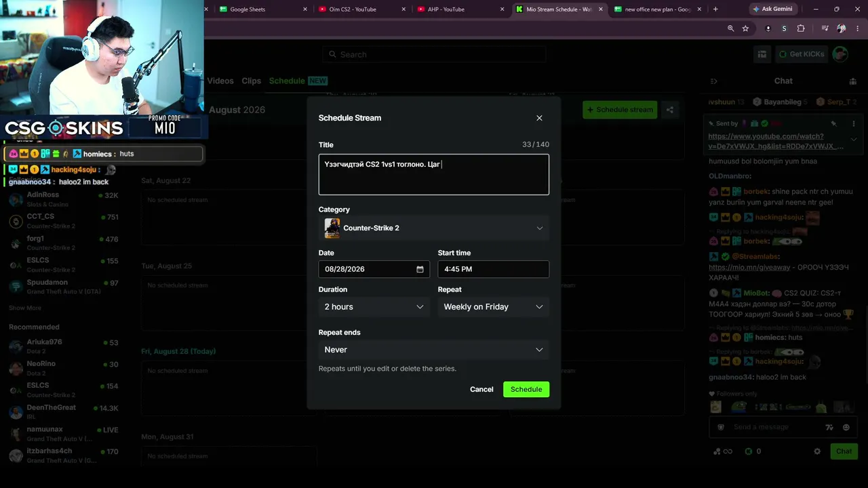Click Show More under the Following list

click(25, 308)
